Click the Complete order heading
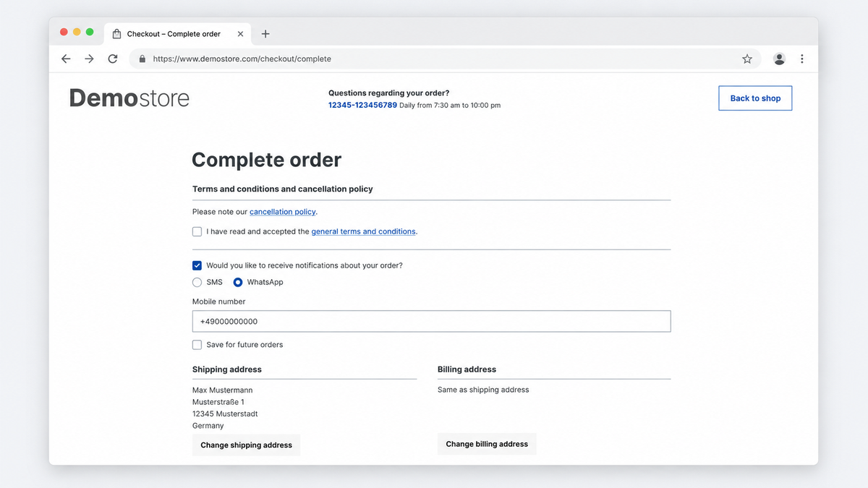The width and height of the screenshot is (868, 488). click(x=266, y=160)
